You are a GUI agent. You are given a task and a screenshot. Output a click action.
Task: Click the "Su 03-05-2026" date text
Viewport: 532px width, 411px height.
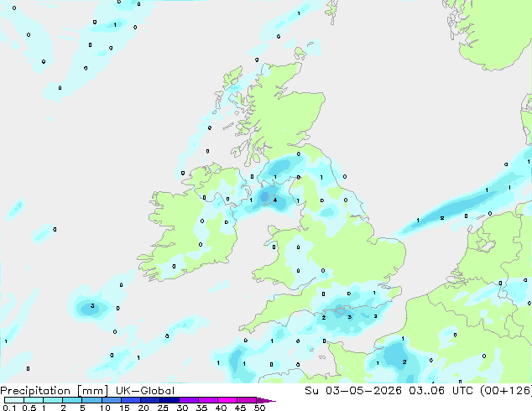(353, 391)
